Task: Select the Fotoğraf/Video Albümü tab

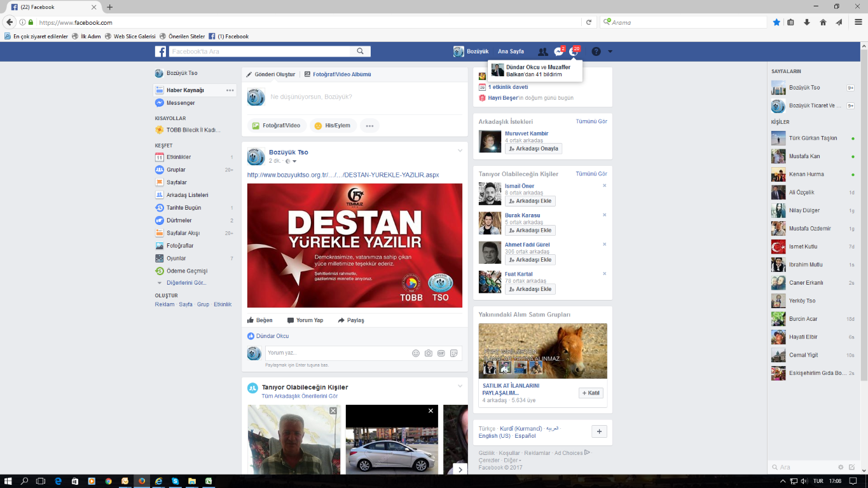Action: [x=338, y=74]
